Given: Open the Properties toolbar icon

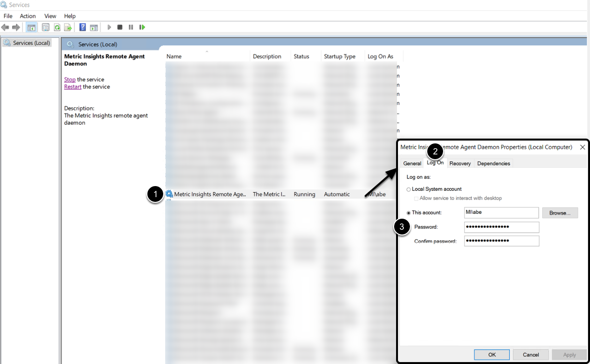Looking at the screenshot, I should click(x=46, y=27).
